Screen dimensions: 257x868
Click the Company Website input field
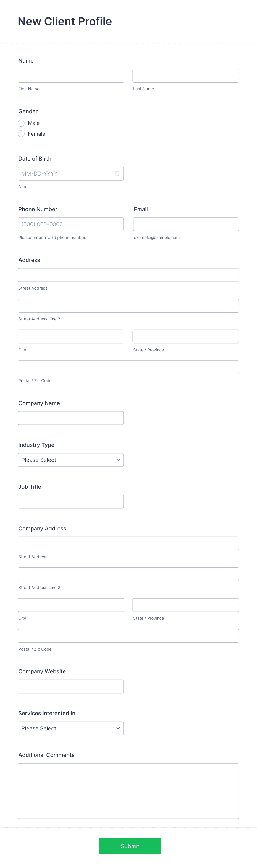pyautogui.click(x=71, y=686)
